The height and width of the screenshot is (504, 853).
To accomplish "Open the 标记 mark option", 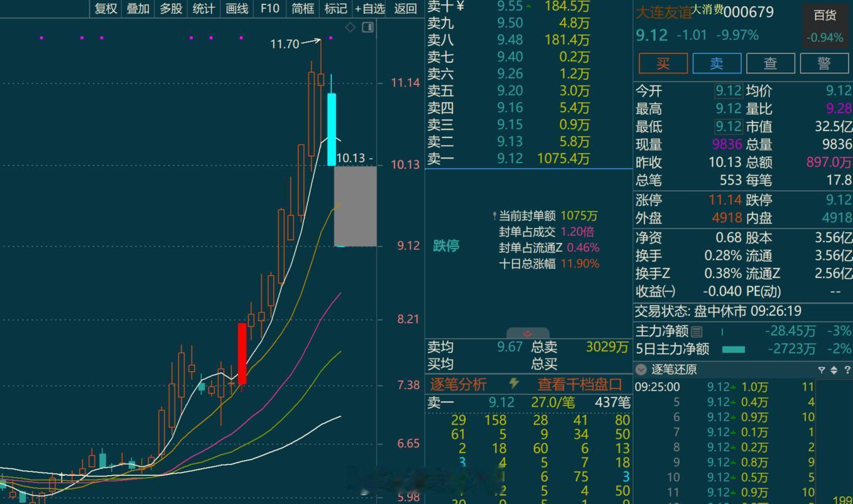I will (335, 8).
